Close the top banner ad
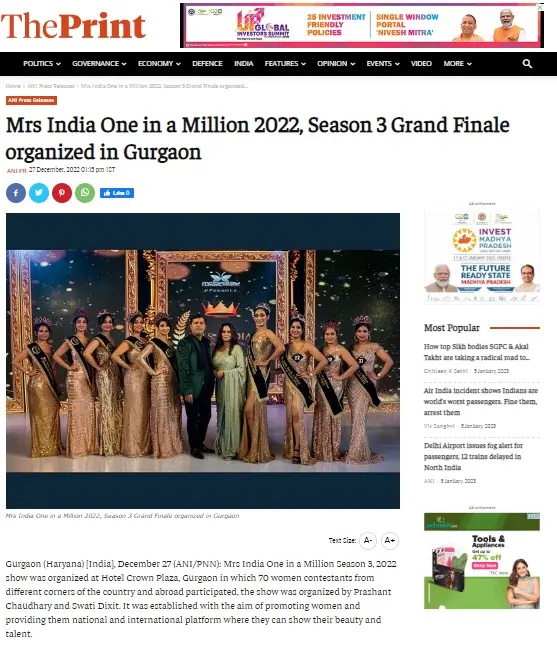 [540, 7]
